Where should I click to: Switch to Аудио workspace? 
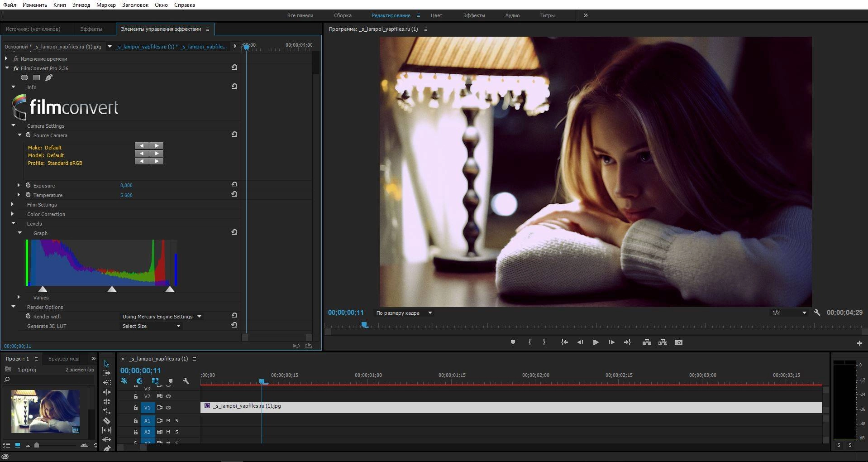512,15
